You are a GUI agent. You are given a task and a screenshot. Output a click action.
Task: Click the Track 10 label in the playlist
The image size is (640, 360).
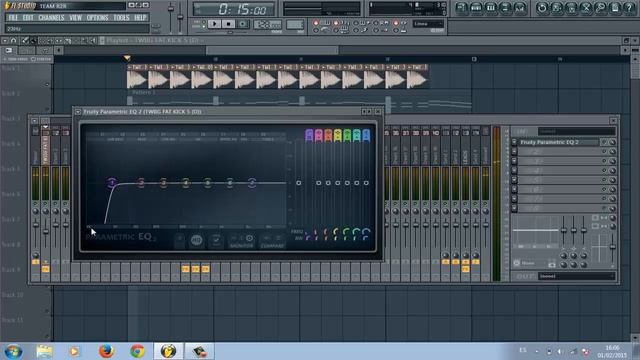click(13, 295)
